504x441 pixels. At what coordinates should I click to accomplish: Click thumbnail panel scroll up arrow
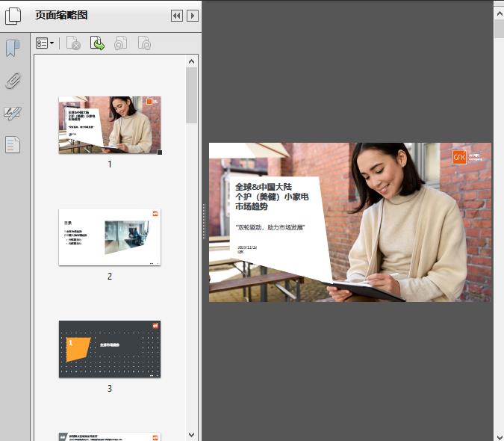[192, 61]
